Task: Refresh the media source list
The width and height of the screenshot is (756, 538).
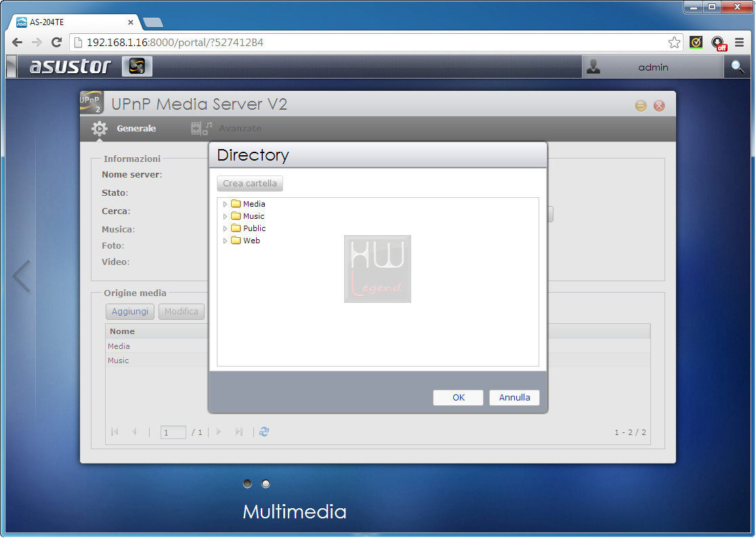Action: (264, 432)
